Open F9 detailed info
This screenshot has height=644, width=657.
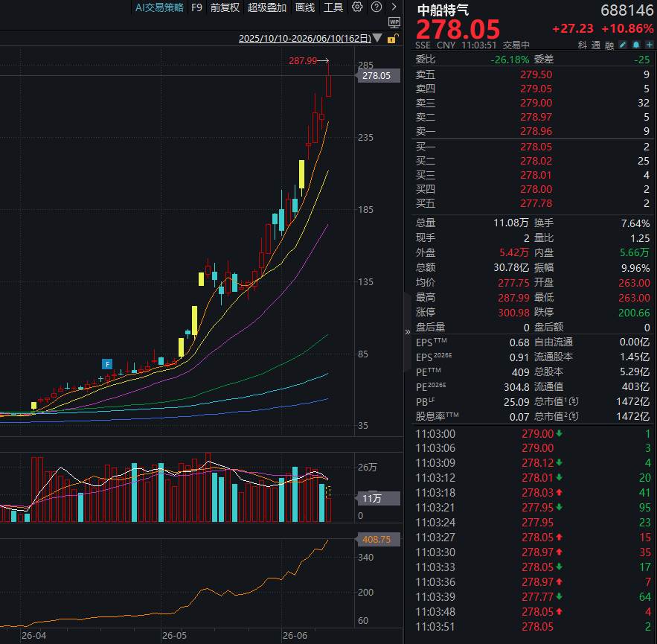(196, 7)
